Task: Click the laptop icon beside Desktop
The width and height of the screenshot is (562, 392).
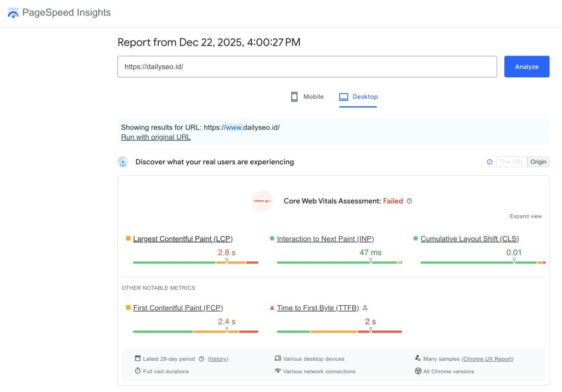Action: (x=344, y=97)
